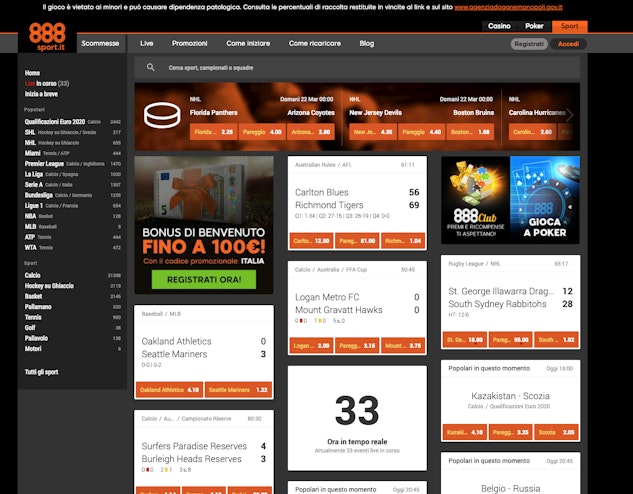The height and width of the screenshot is (494, 633).
Task: Select WTA Tennis in sidebar
Action: click(73, 247)
